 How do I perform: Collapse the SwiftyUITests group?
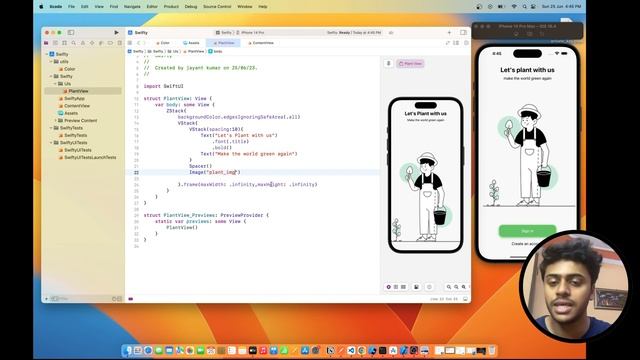pyautogui.click(x=51, y=142)
